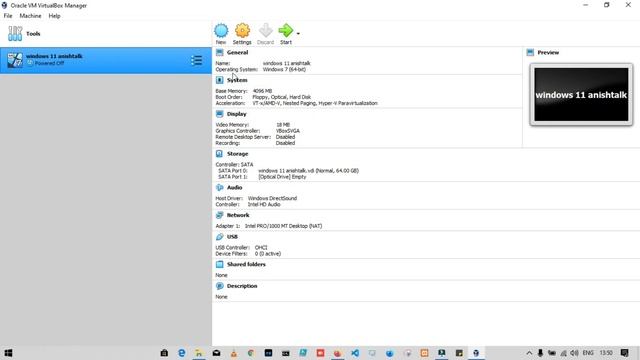Open the File menu

pyautogui.click(x=8, y=16)
